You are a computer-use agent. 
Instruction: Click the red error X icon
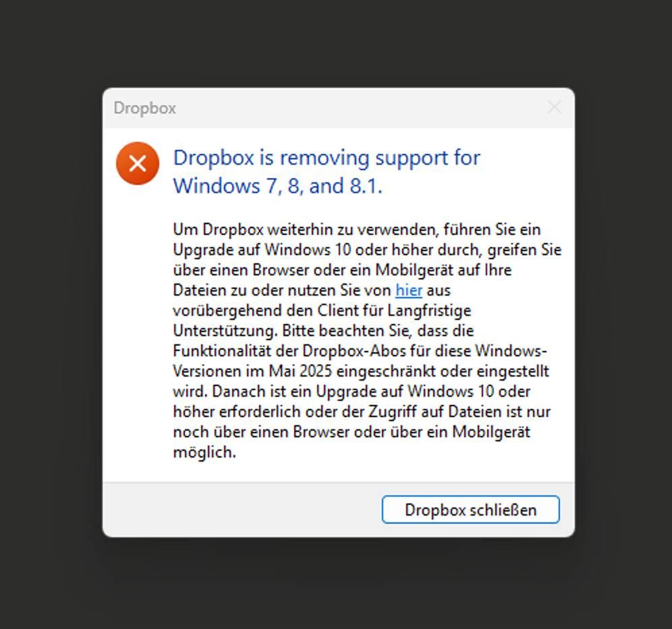[x=138, y=163]
